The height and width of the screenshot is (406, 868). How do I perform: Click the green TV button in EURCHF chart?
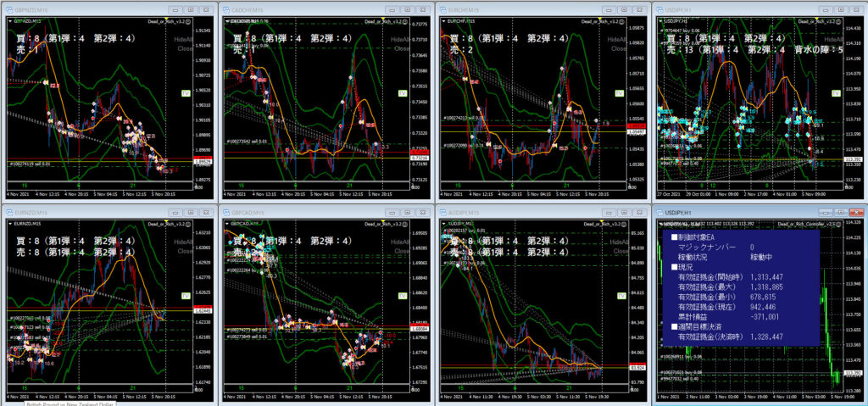pyautogui.click(x=620, y=93)
